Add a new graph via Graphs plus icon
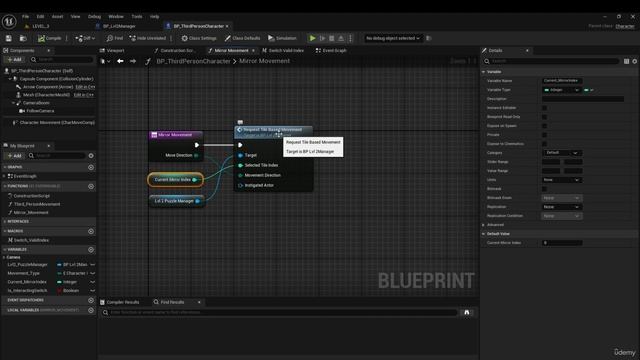 coord(91,167)
